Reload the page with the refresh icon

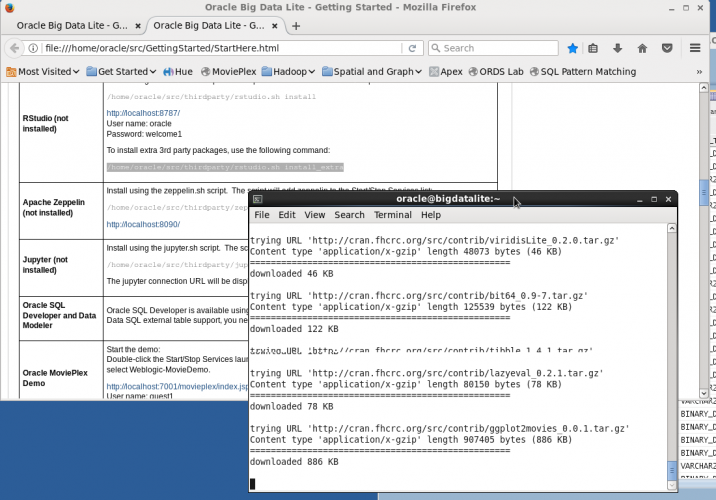pos(412,48)
